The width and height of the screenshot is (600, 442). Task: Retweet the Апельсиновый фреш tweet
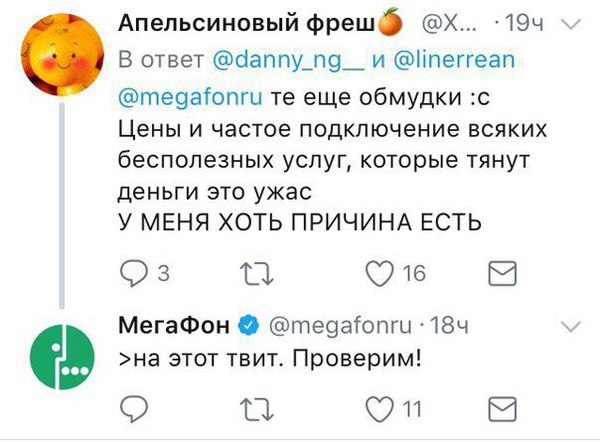point(244,272)
